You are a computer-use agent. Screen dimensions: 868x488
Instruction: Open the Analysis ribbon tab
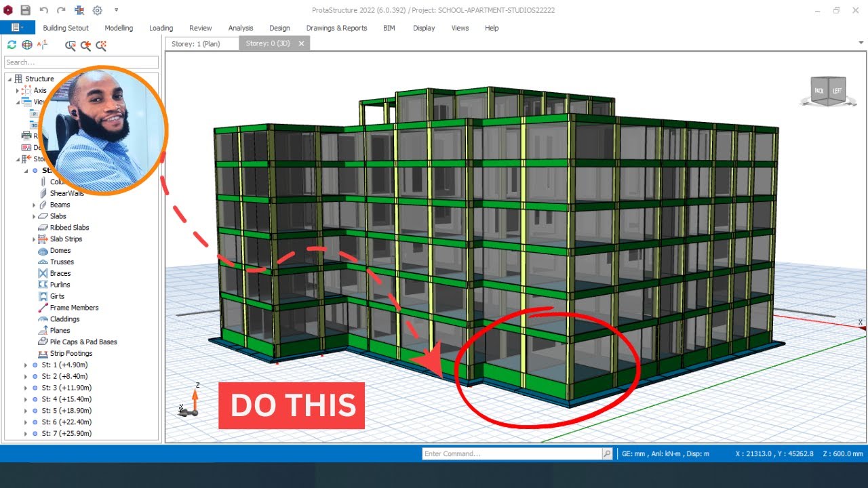pyautogui.click(x=241, y=28)
